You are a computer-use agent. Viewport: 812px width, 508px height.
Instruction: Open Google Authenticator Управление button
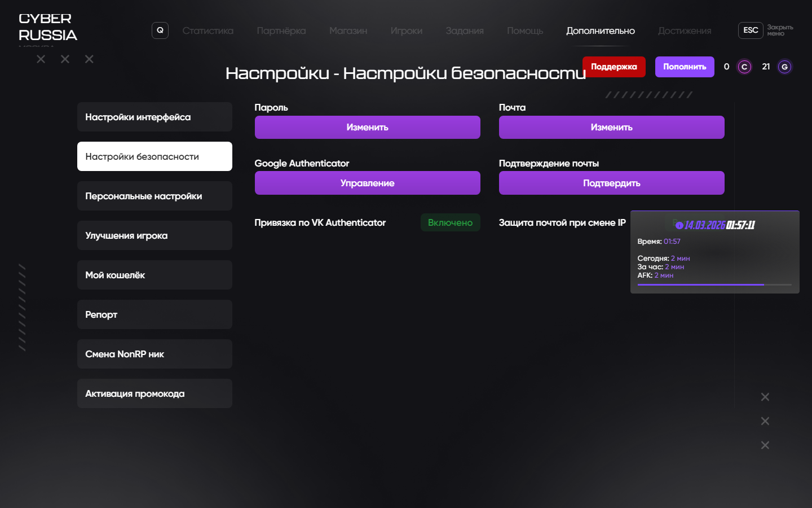click(367, 183)
